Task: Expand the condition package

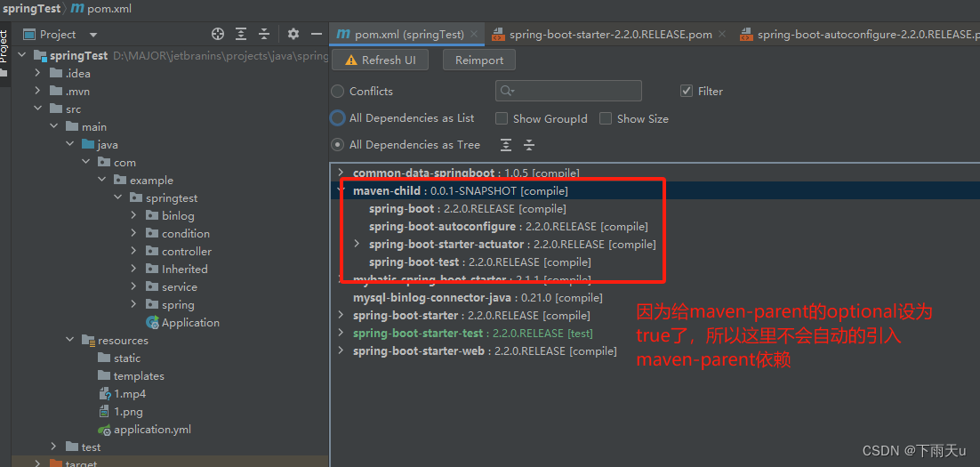Action: tap(133, 233)
